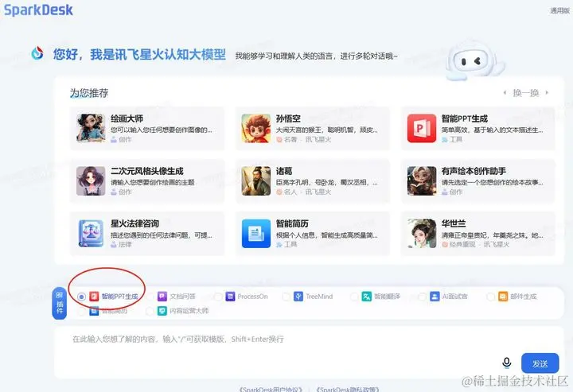Open the SparkDesk隐私政策 link

(348, 389)
